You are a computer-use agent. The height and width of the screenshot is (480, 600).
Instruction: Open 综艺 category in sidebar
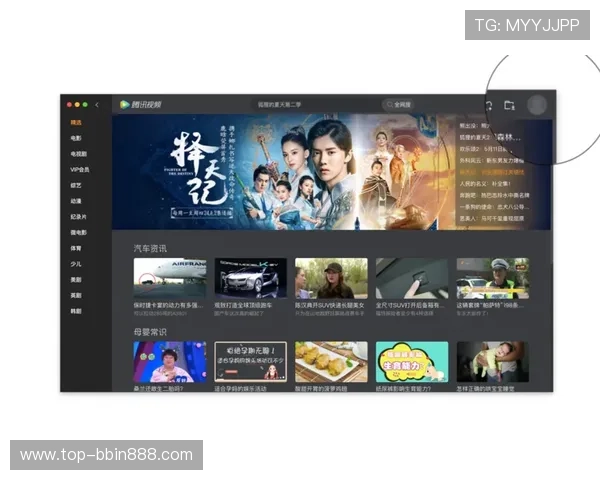[76, 185]
